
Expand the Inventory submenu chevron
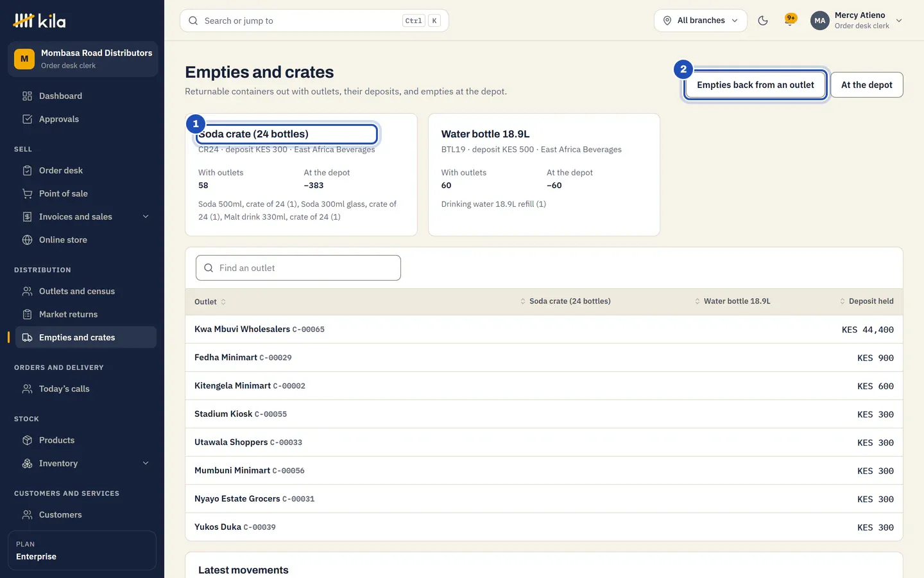146,464
